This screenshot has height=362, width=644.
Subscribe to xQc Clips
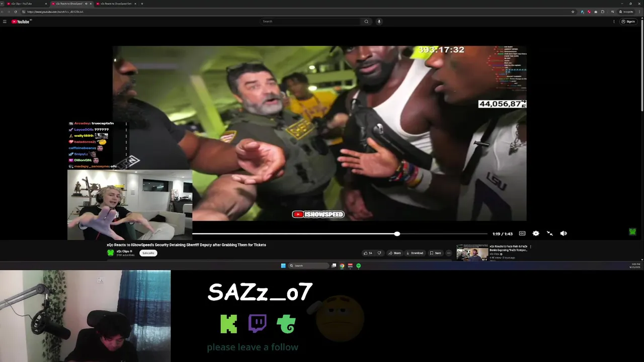coord(148,253)
